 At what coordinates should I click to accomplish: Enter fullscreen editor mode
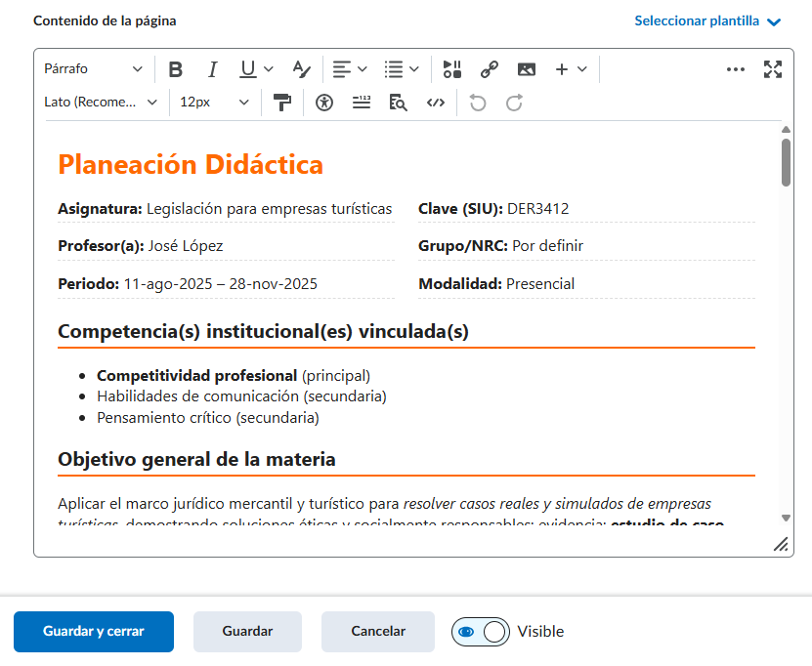coord(773,69)
